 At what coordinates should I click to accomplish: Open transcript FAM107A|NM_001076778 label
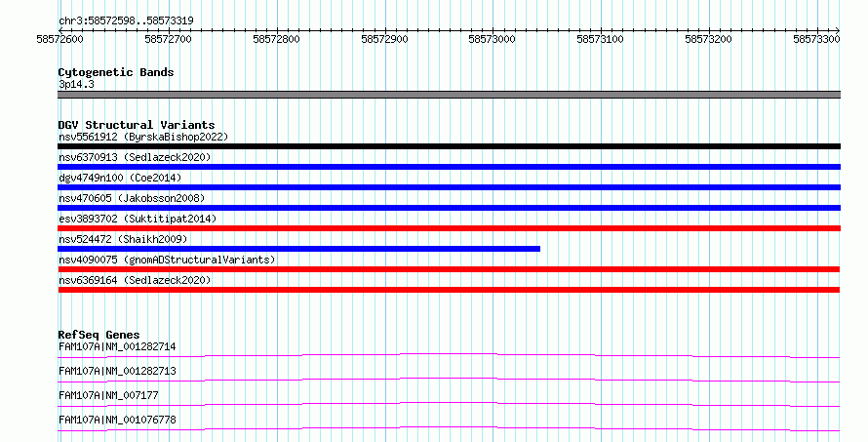(x=117, y=420)
